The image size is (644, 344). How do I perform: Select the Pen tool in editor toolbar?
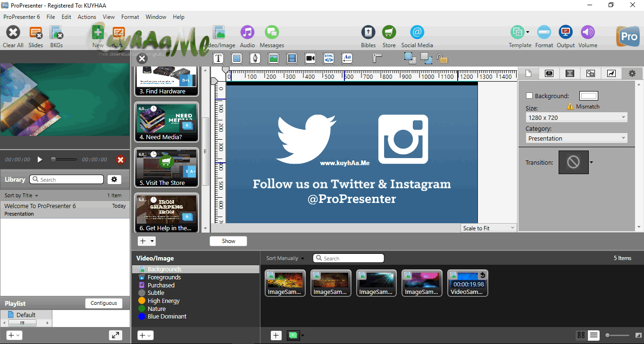point(255,58)
